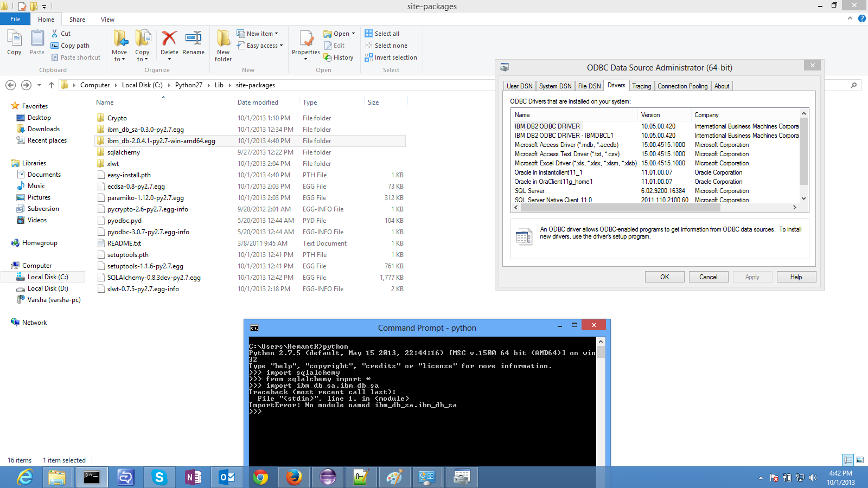
Task: Open the File menu tab
Action: [x=15, y=19]
